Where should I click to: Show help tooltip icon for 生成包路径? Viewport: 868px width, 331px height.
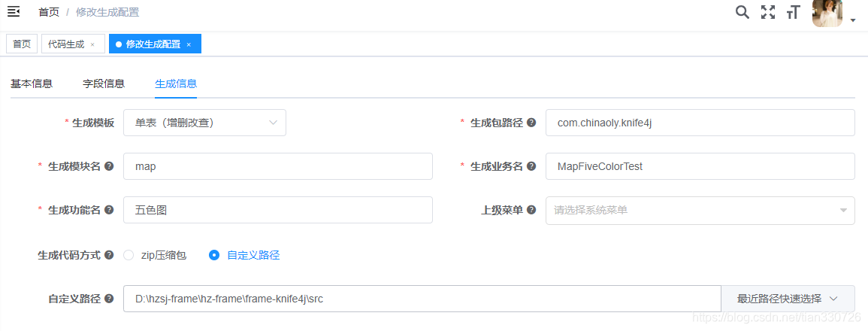531,123
